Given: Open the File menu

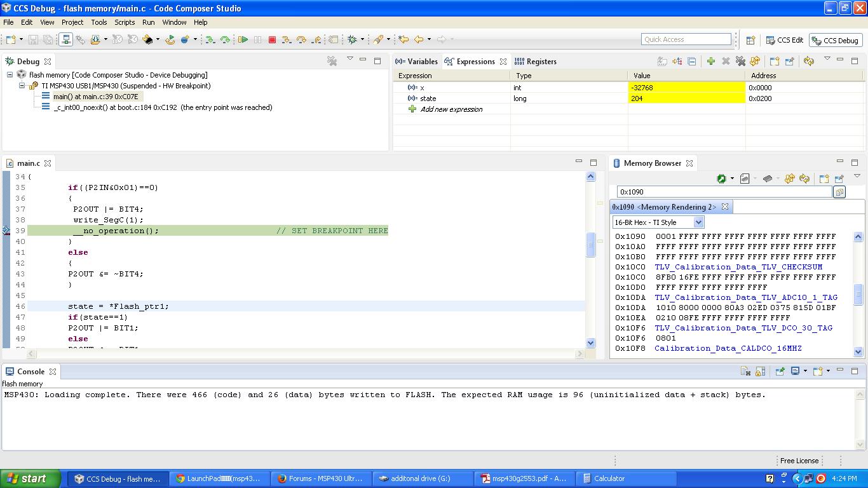Looking at the screenshot, I should pos(8,22).
